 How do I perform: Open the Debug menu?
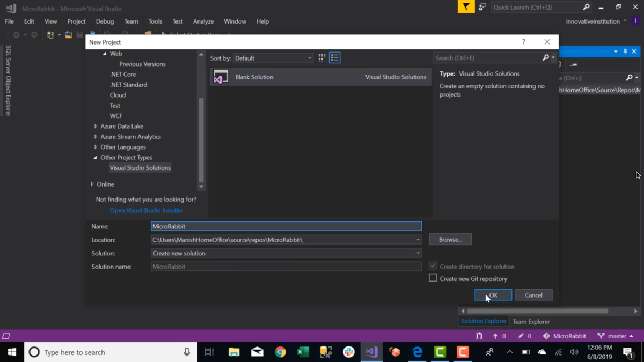105,21
